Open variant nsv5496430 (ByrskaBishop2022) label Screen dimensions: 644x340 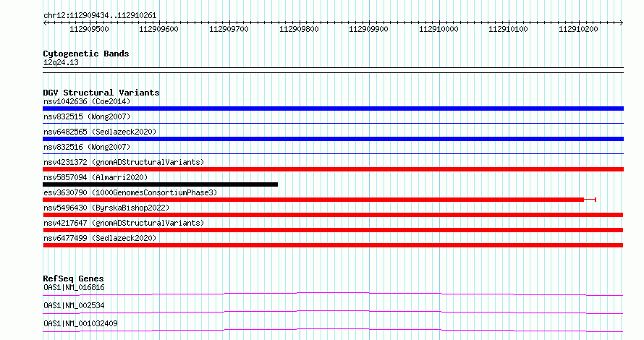coord(106,208)
